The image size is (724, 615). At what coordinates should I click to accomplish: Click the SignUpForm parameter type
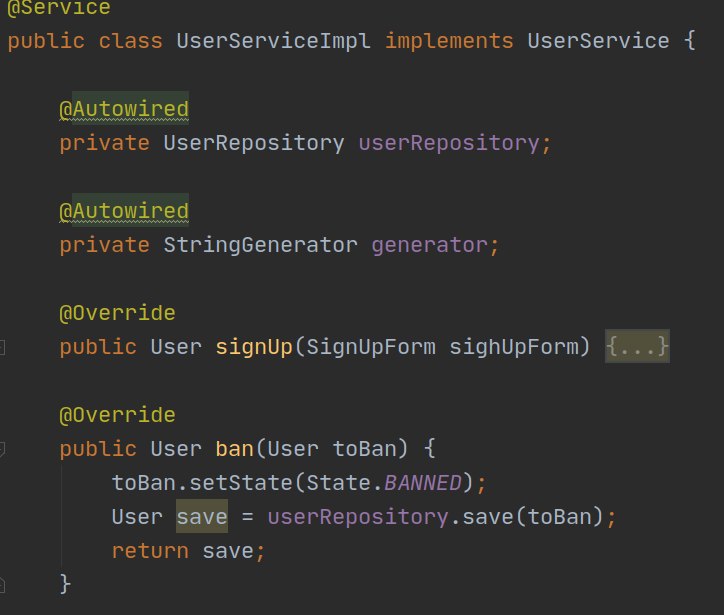pos(371,347)
